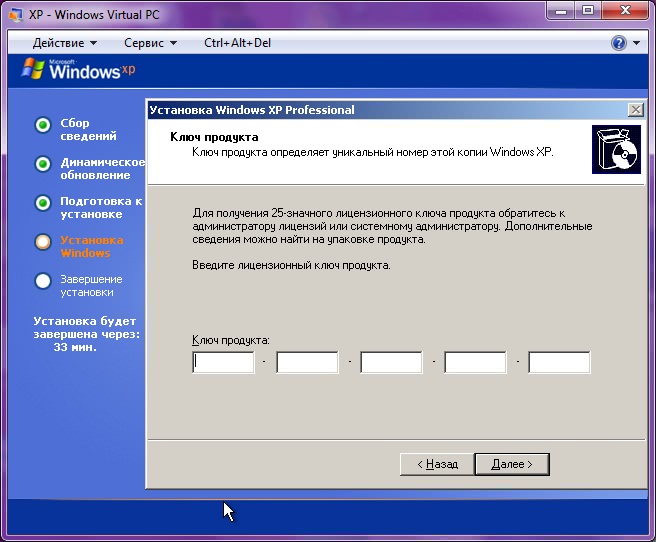Click the Установка Windows step indicator
The width and height of the screenshot is (656, 542).
point(43,242)
